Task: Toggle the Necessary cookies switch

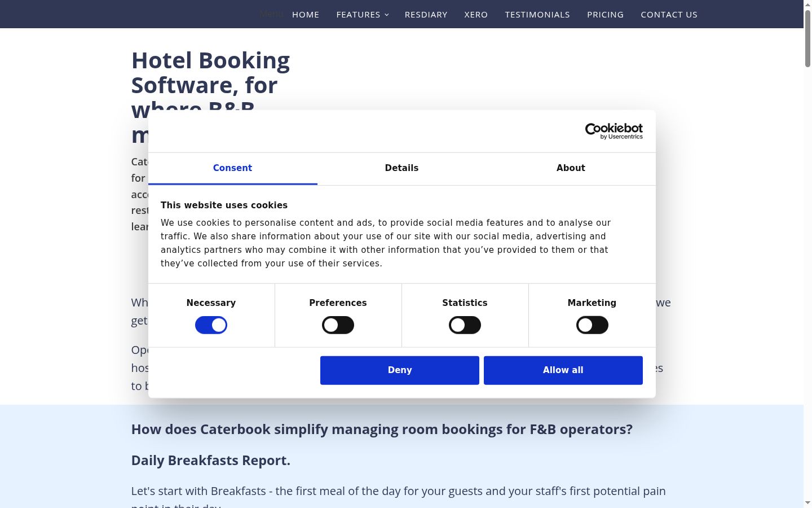Action: point(211,325)
